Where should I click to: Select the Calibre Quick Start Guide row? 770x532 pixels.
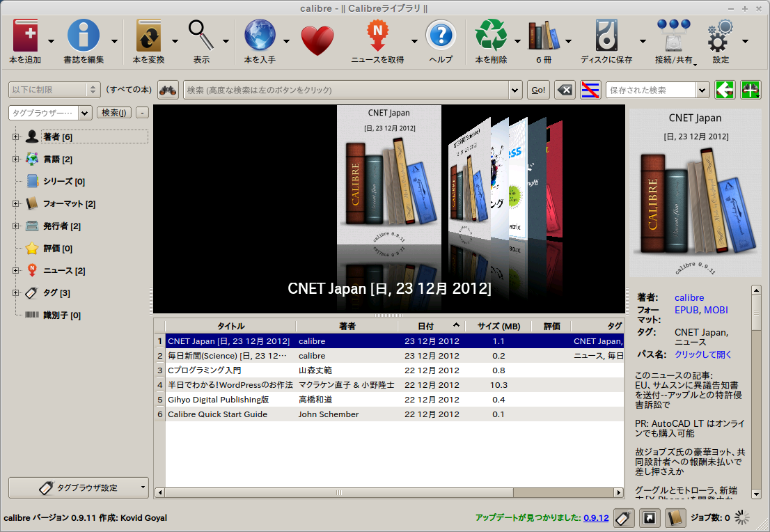tap(389, 414)
